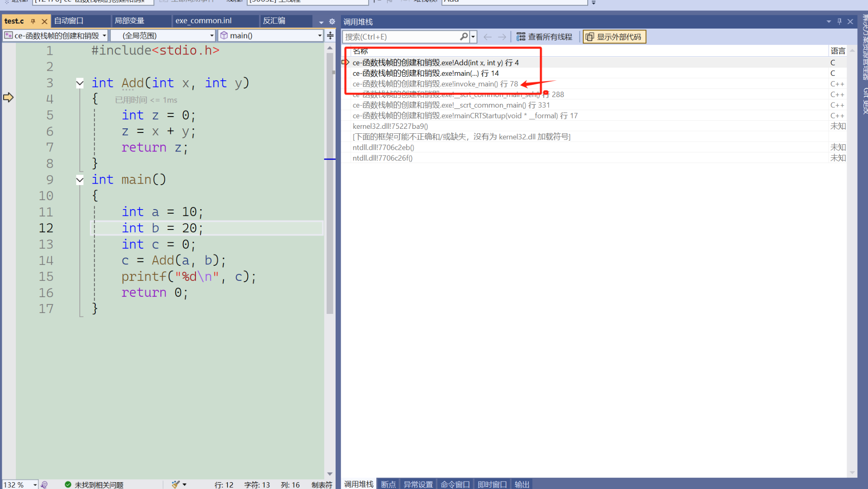Click the c = Add(a, b); statement
The height and width of the screenshot is (489, 868).
[174, 260]
